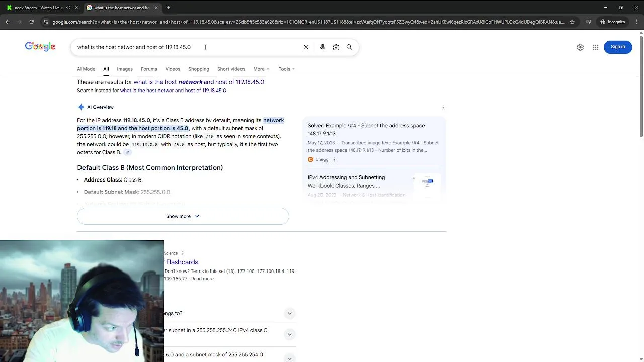Start voice search with microphone icon
The height and width of the screenshot is (362, 644).
(x=323, y=47)
